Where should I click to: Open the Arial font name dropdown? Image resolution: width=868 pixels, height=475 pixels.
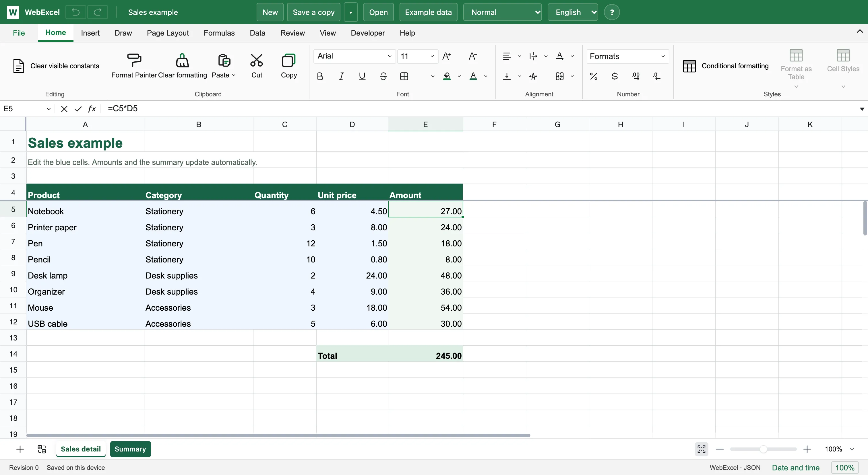[x=354, y=56]
